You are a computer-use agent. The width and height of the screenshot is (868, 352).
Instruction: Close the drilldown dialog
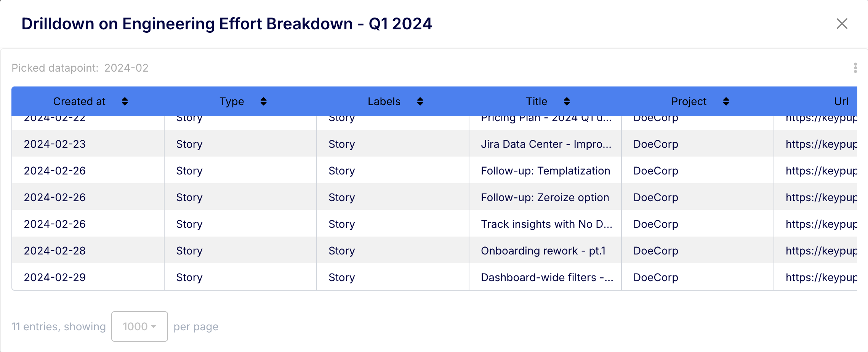tap(842, 24)
